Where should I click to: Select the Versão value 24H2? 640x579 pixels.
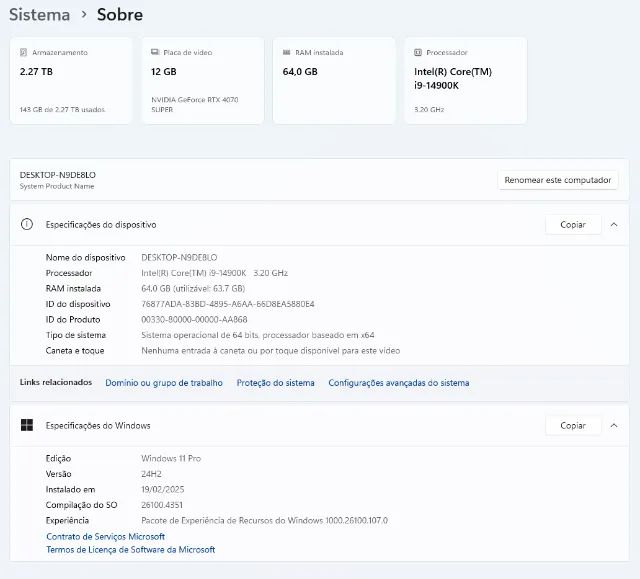point(151,474)
